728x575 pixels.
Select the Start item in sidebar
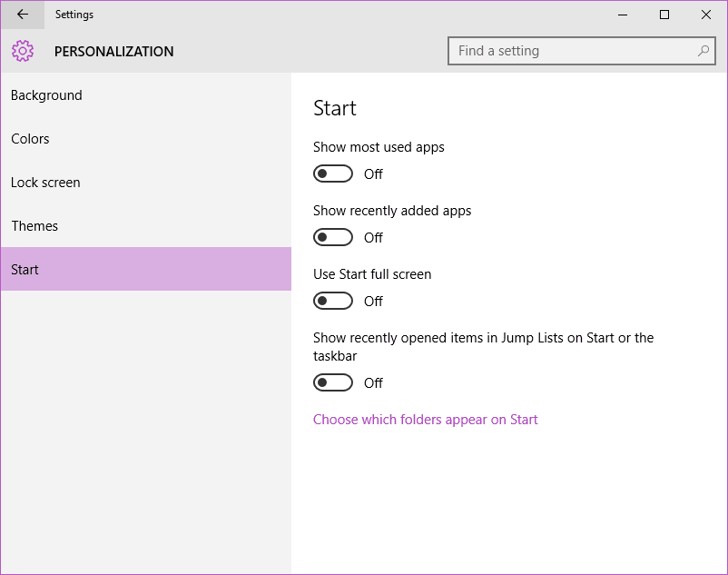click(x=25, y=270)
